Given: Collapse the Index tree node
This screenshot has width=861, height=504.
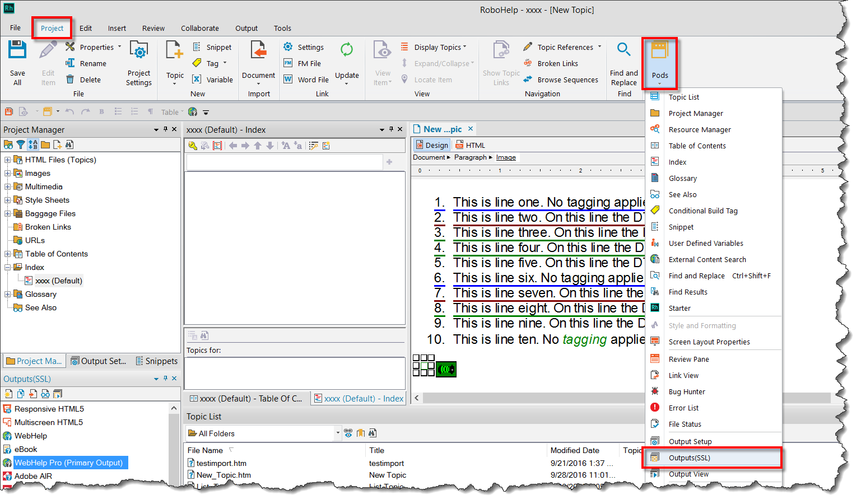Looking at the screenshot, I should 7,267.
